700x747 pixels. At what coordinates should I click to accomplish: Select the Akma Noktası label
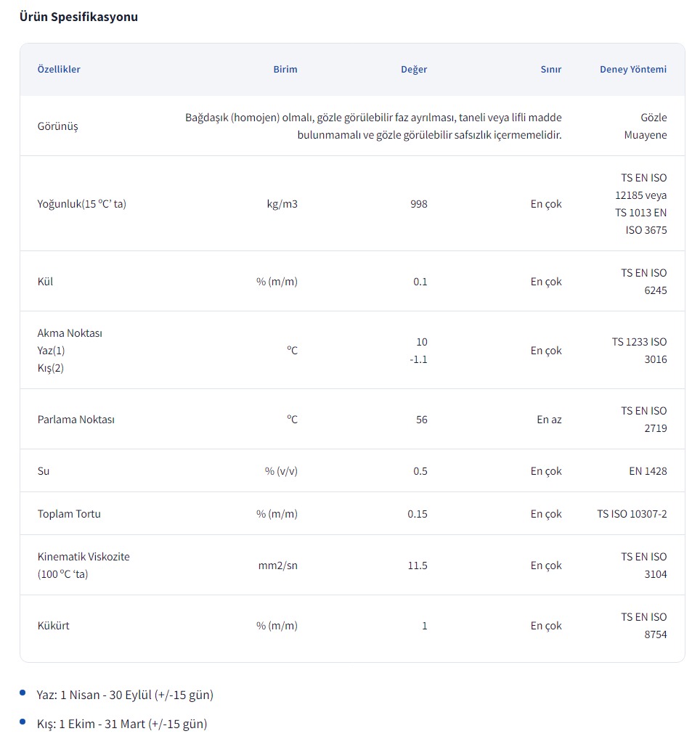70,333
